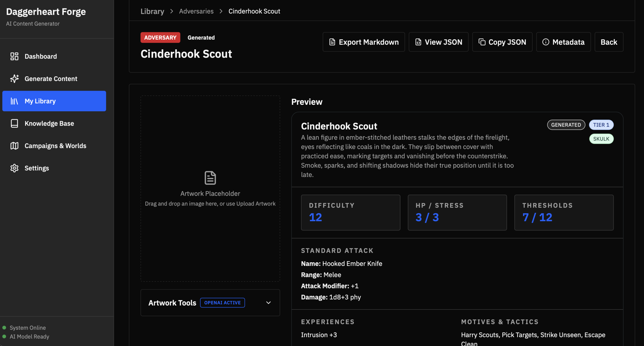
Task: Click the green AI Model Ready dot
Action: coord(4,336)
